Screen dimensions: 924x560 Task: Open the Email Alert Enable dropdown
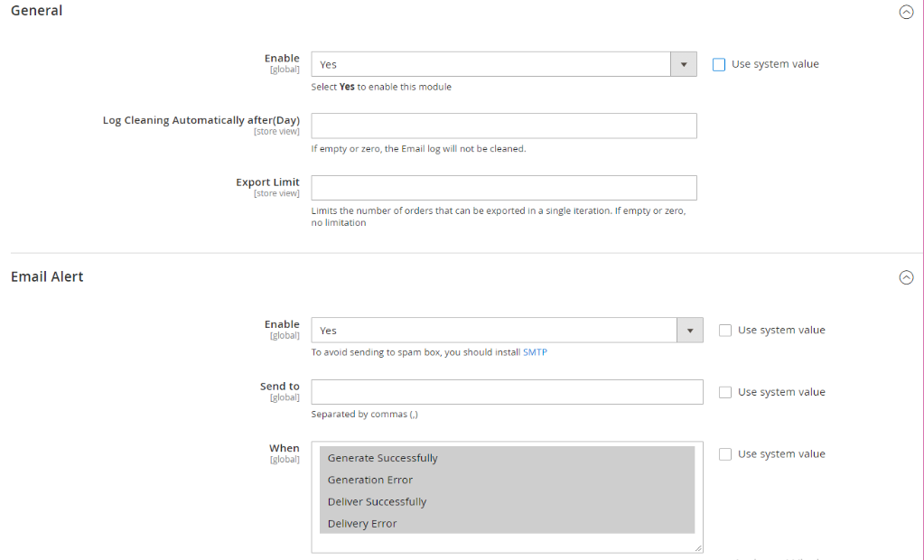pos(493,331)
